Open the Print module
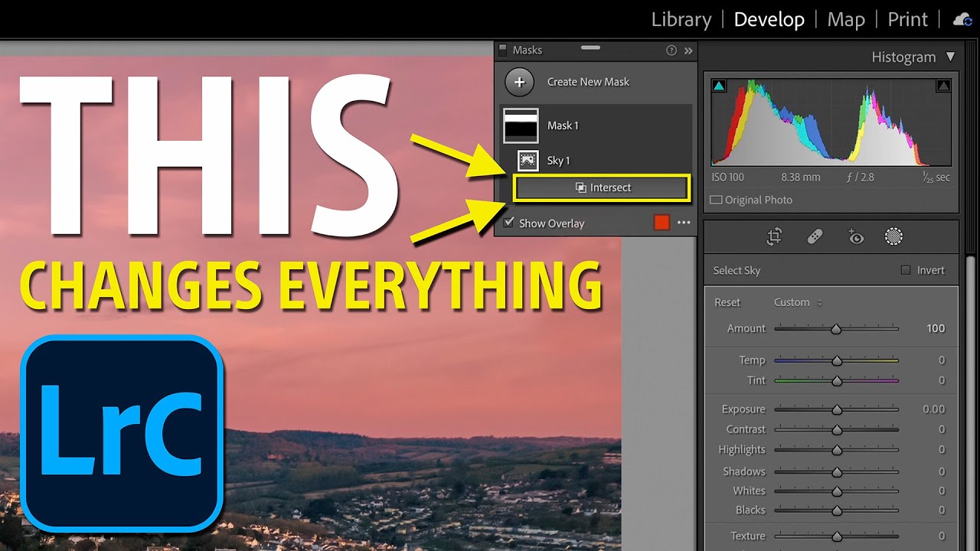 click(907, 20)
